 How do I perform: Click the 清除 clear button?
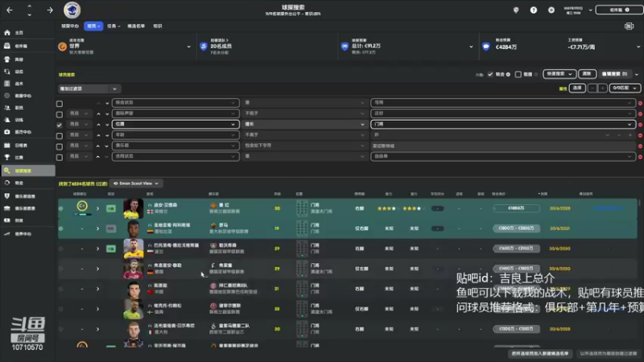[587, 74]
